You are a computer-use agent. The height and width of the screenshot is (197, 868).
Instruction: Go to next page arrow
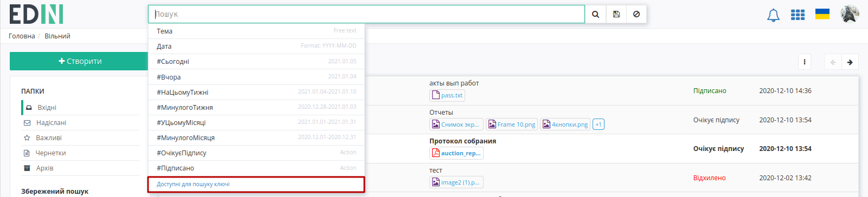(x=850, y=62)
